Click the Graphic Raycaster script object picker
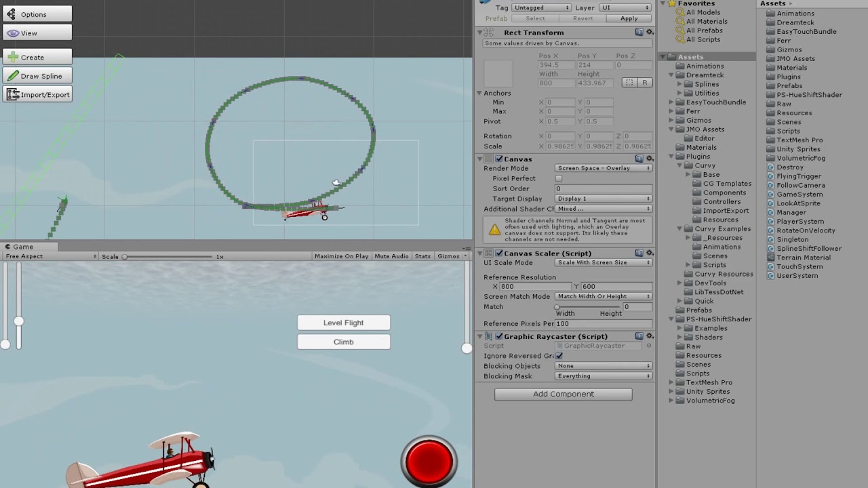The width and height of the screenshot is (868, 488). [x=648, y=346]
